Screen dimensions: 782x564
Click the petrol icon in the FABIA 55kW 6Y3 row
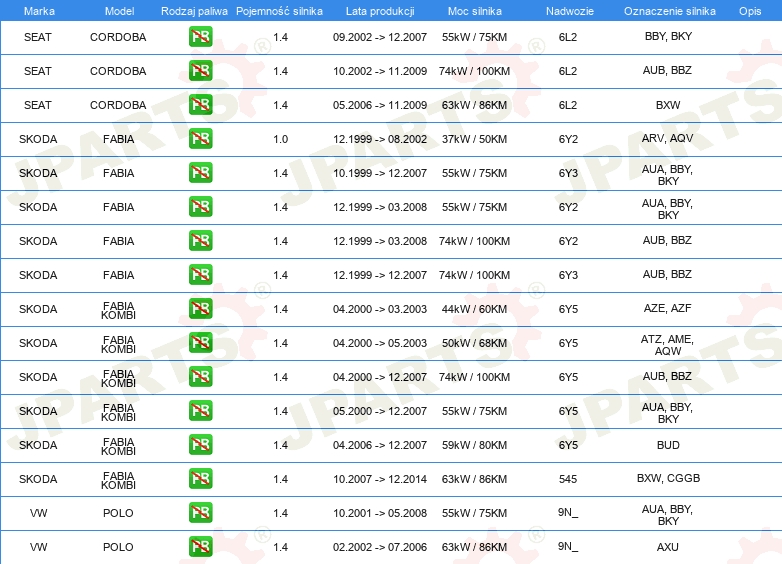pos(200,173)
